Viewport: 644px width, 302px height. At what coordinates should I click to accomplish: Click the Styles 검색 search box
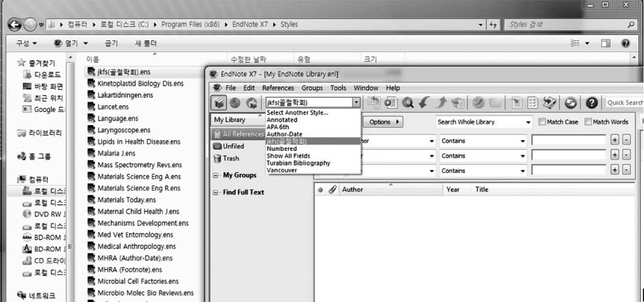pyautogui.click(x=571, y=25)
